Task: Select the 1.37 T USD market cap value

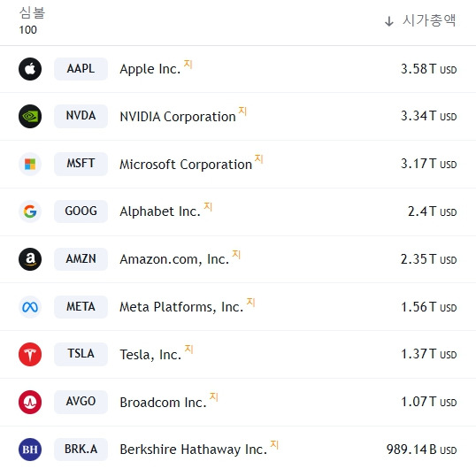Action: click(x=428, y=354)
